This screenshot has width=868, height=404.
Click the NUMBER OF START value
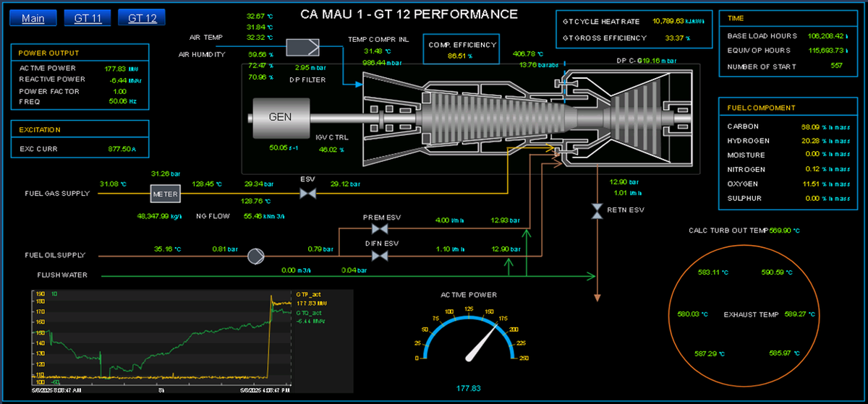836,66
